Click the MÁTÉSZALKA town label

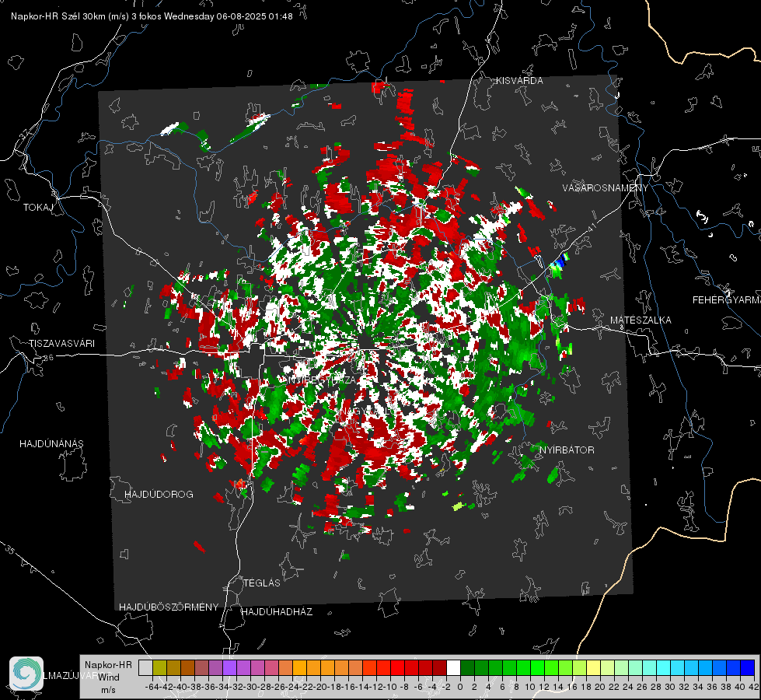point(641,320)
